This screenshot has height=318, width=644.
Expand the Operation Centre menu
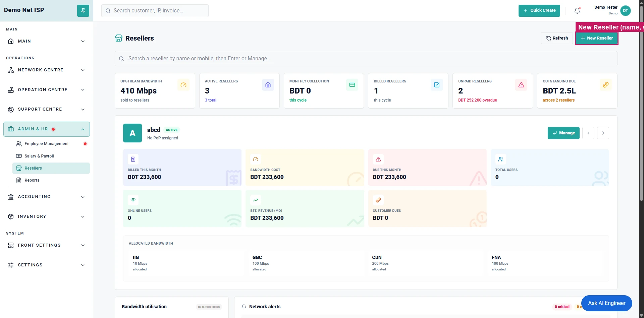click(x=47, y=90)
